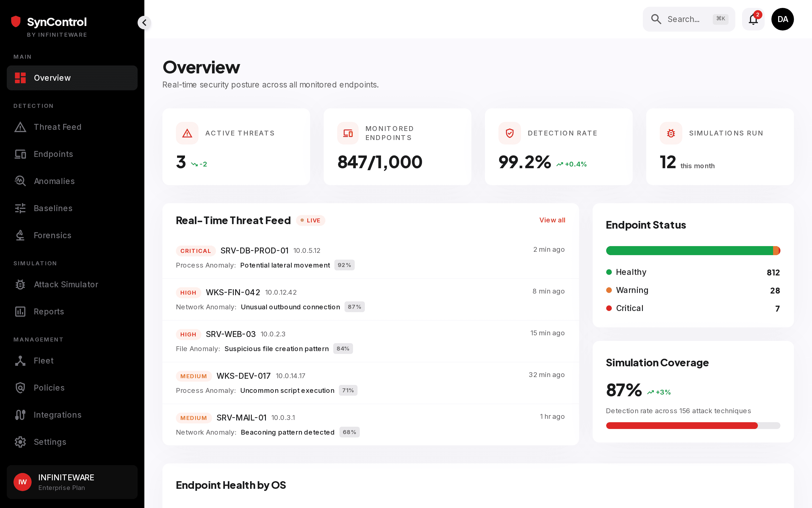Click the IW organization avatar

click(x=23, y=482)
